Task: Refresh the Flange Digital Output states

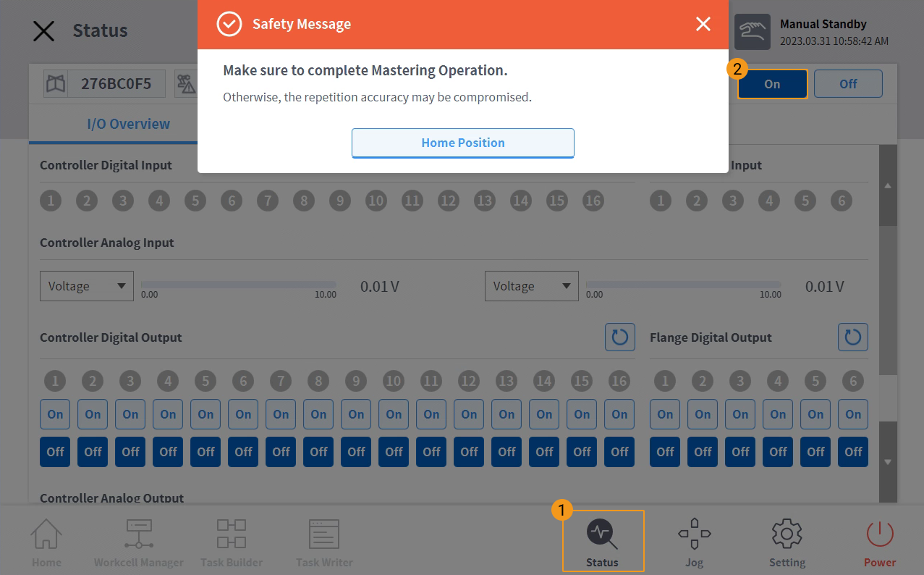Action: 852,337
